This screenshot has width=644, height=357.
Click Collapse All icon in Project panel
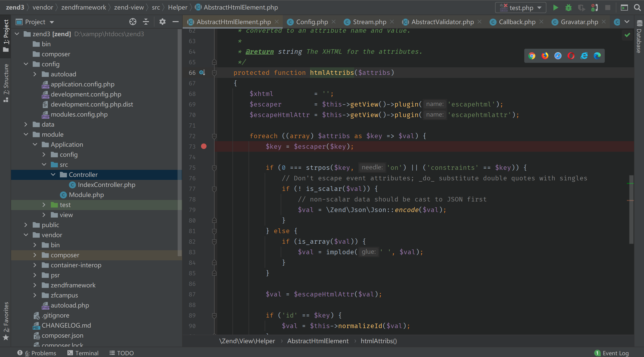[x=146, y=22]
